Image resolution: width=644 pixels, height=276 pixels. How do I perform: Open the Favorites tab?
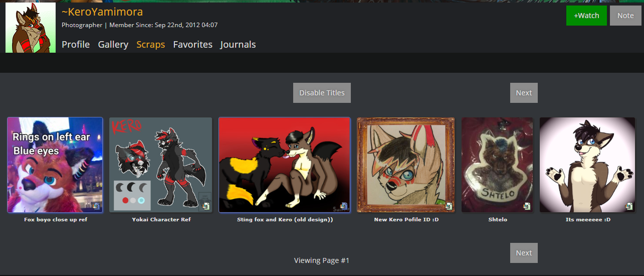click(x=193, y=45)
